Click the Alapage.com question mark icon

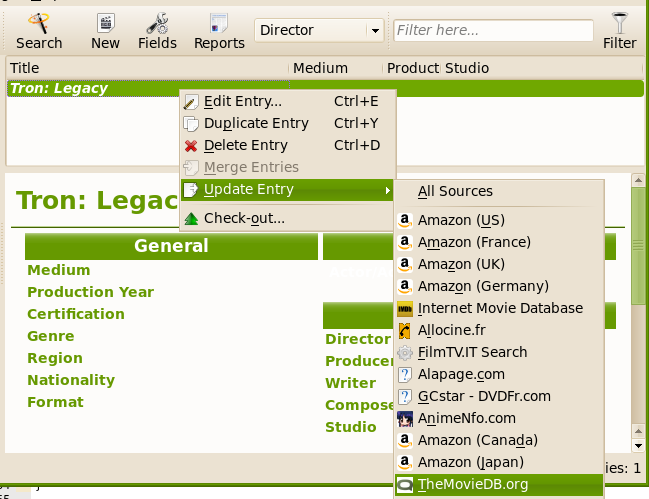(x=405, y=374)
